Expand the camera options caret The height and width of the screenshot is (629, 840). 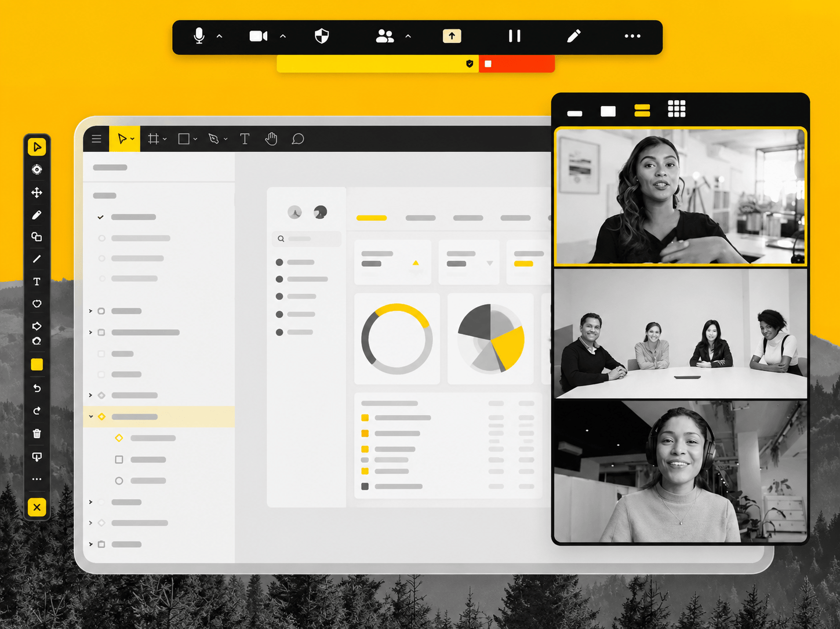pos(283,36)
